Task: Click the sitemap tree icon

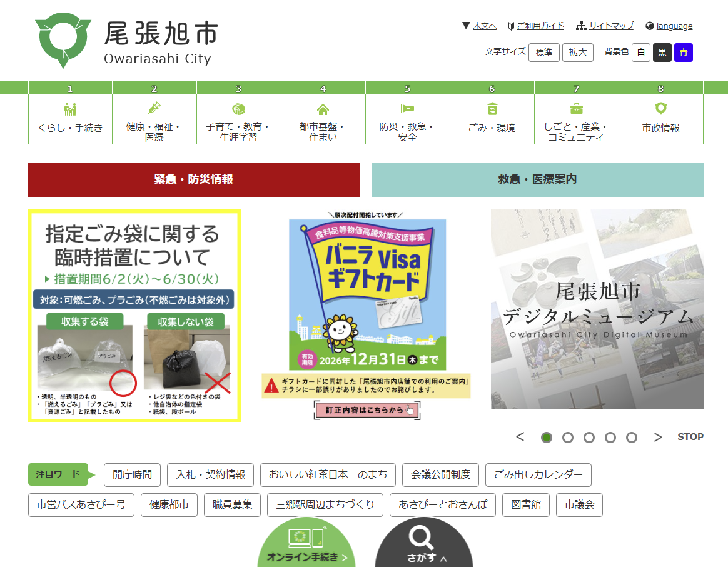Action: [581, 26]
